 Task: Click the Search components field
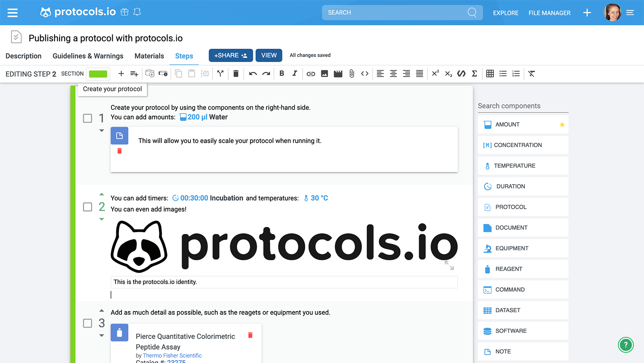pos(523,106)
